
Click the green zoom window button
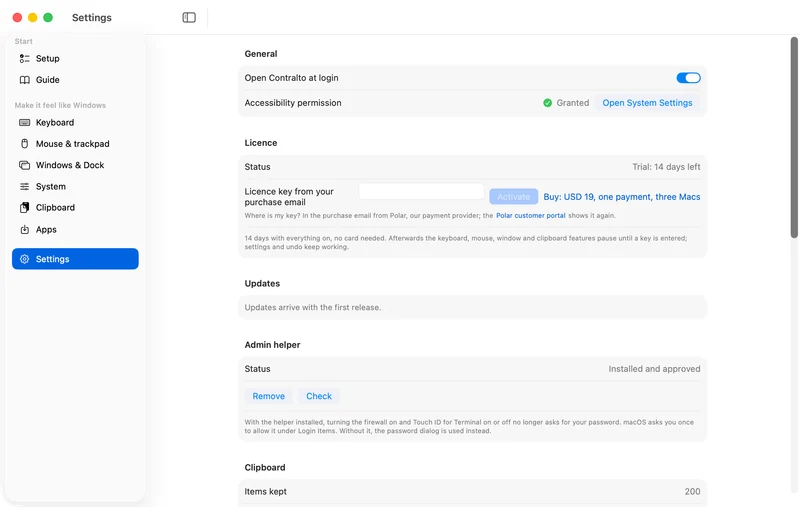[x=48, y=18]
